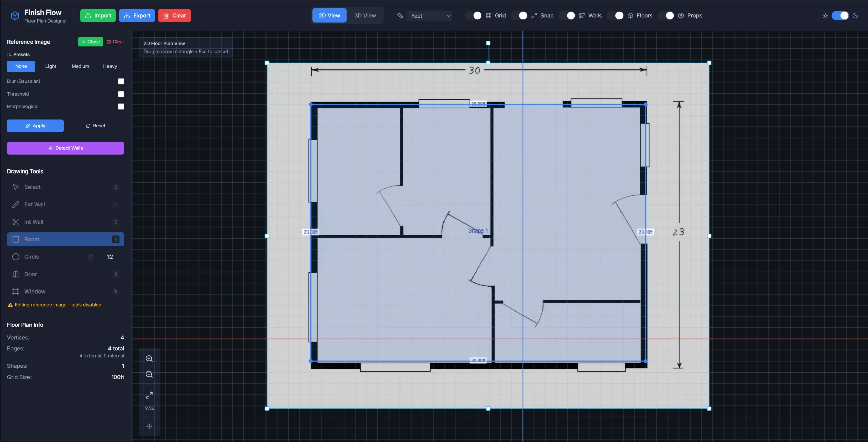Select the Heavy preset tab
The height and width of the screenshot is (442, 868).
[110, 66]
